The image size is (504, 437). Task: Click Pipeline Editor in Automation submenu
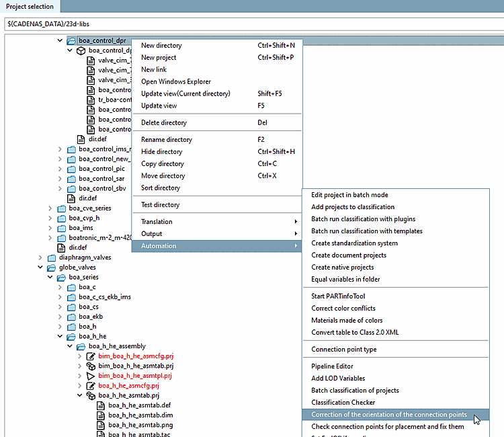point(332,366)
